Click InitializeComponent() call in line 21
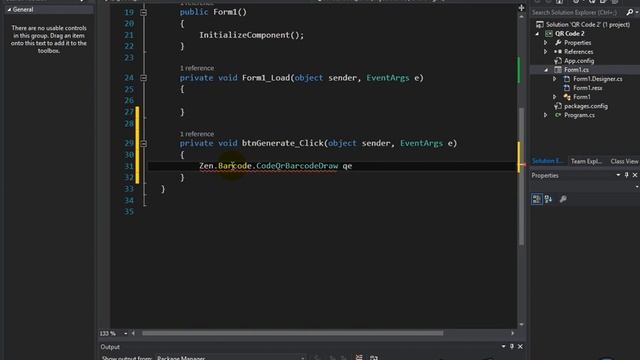The width and height of the screenshot is (640, 360). pos(251,35)
